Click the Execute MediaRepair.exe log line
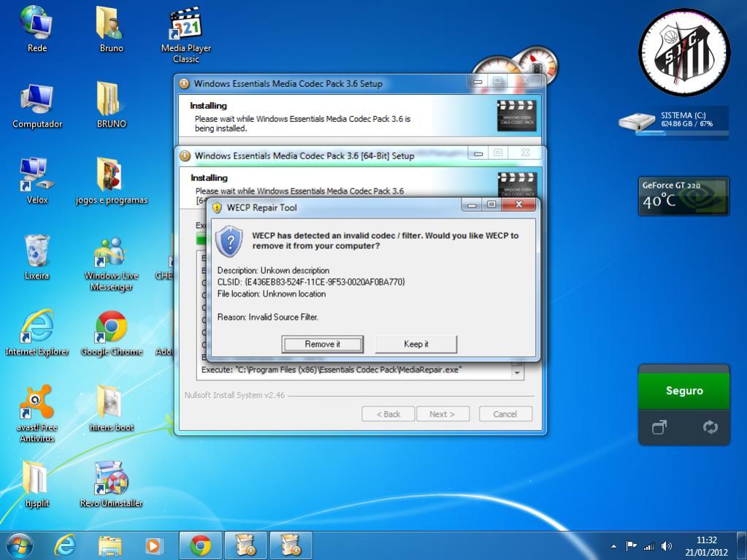This screenshot has height=560, width=747. 332,369
